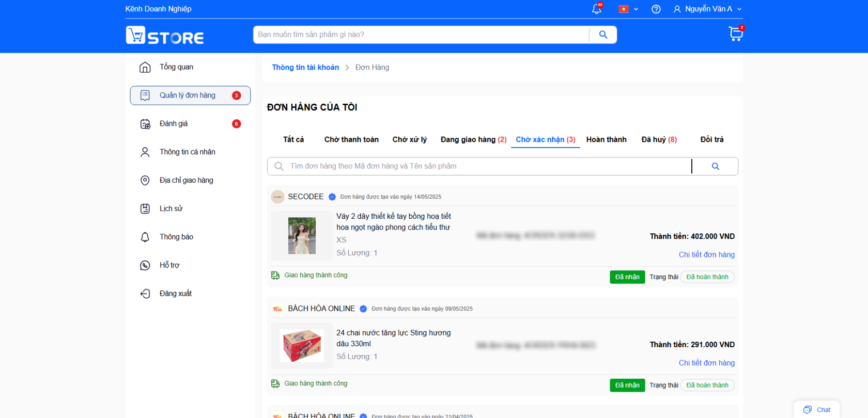Click verified badge on BÁCH HÓA ONLINE 09/05/2025
Screen dimensions: 868x418
point(363,309)
